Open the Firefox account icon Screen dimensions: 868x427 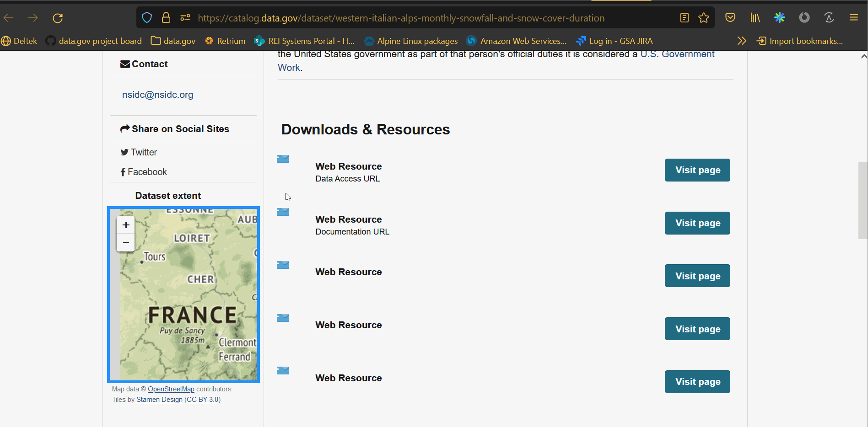(x=829, y=18)
